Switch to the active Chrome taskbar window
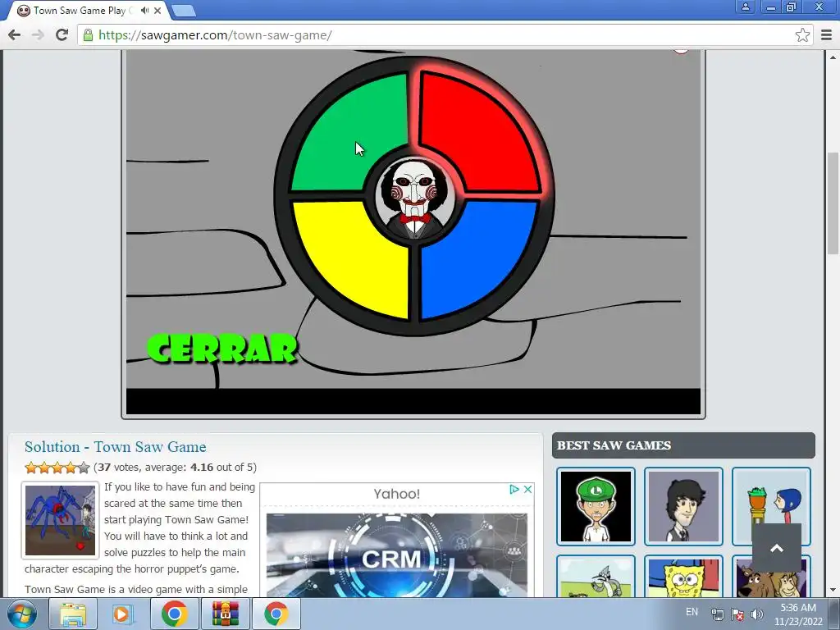Viewport: 840px width, 630px height. pos(276,614)
